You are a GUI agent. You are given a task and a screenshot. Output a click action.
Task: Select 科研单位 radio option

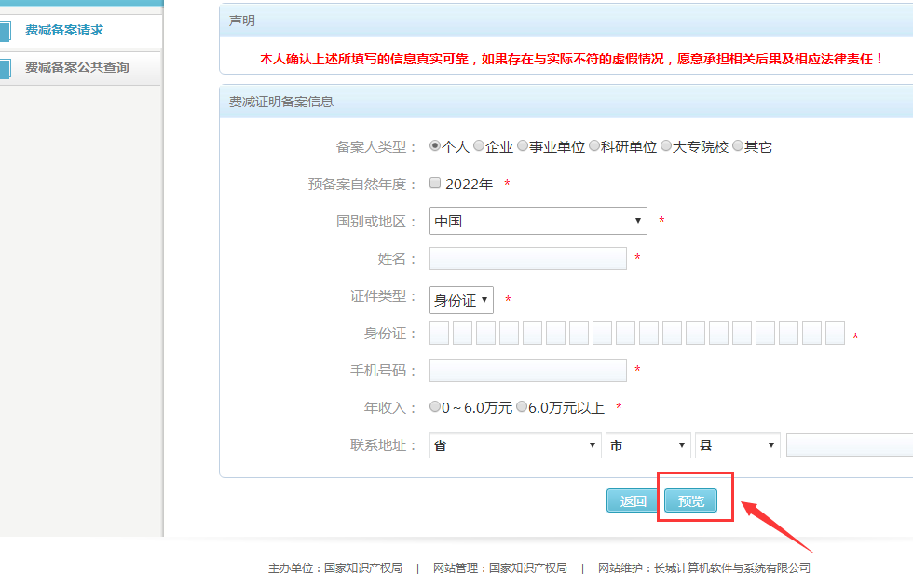594,146
